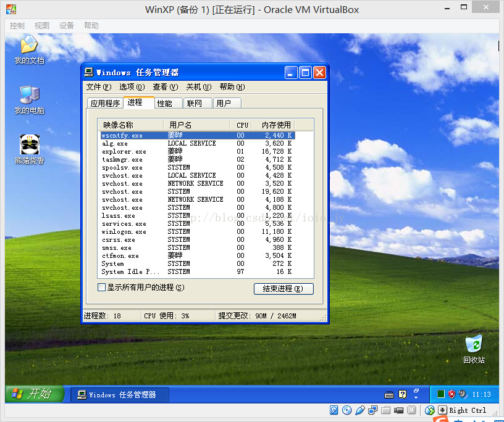Click taskbar clock showing 11:13
Viewport: 504px width, 422px height.
pyautogui.click(x=482, y=394)
